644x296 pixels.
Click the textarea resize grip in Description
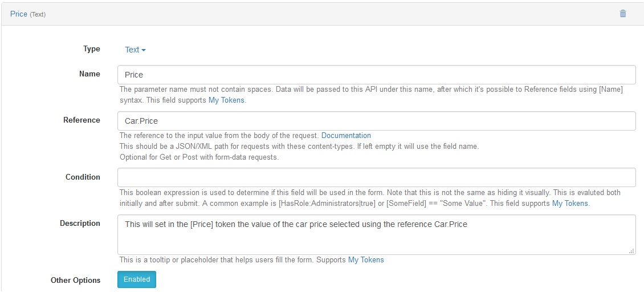[631, 251]
